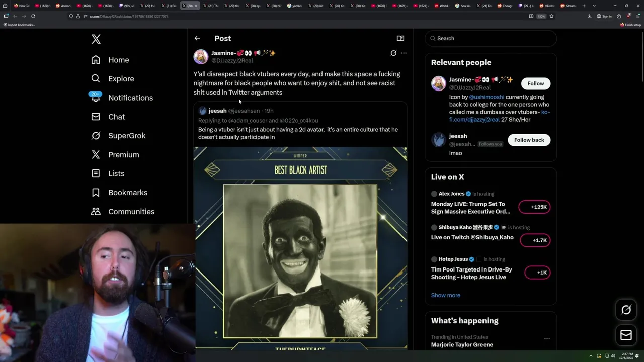This screenshot has width=644, height=362.
Task: Click the X logo in the sidebar
Action: [x=96, y=39]
